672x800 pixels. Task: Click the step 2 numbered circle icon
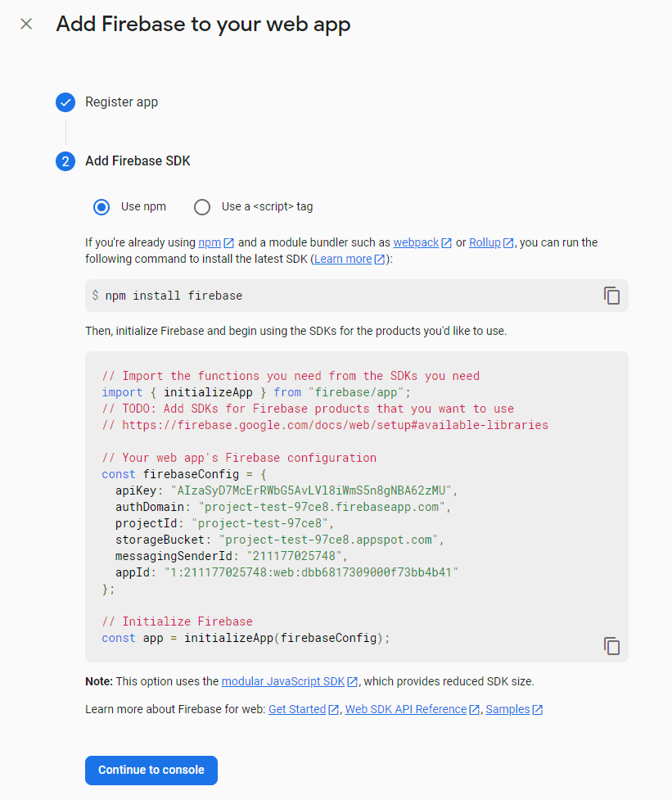65,161
